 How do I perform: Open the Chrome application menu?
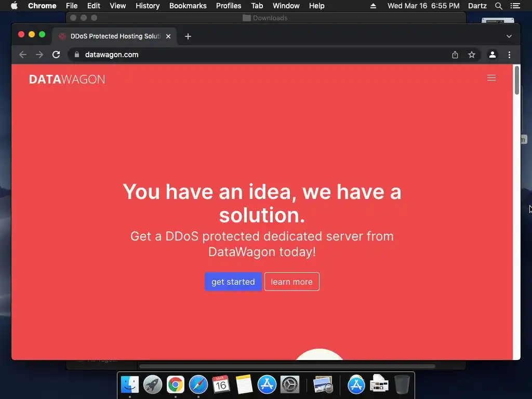pyautogui.click(x=42, y=6)
